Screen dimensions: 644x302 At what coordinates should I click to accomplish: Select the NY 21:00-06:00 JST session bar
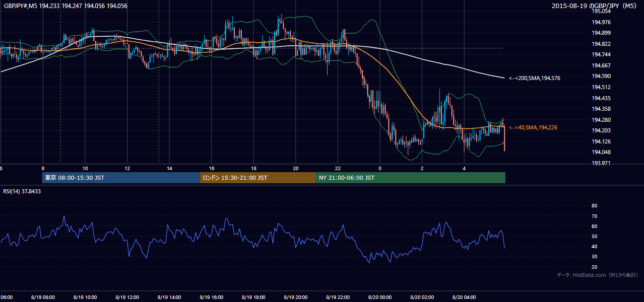pos(411,178)
